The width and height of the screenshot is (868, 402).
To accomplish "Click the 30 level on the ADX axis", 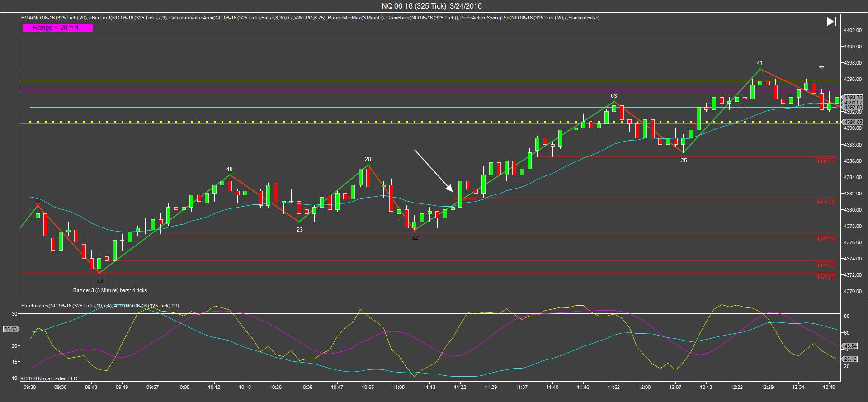I will 14,314.
